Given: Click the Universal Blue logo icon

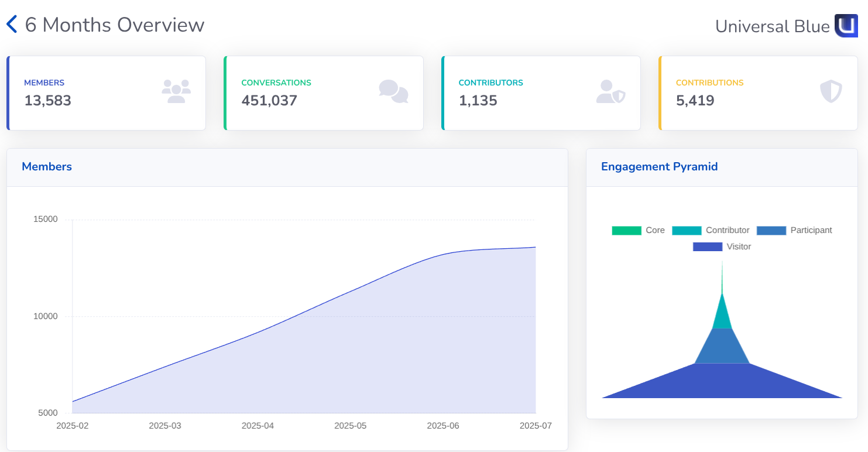Looking at the screenshot, I should point(846,26).
